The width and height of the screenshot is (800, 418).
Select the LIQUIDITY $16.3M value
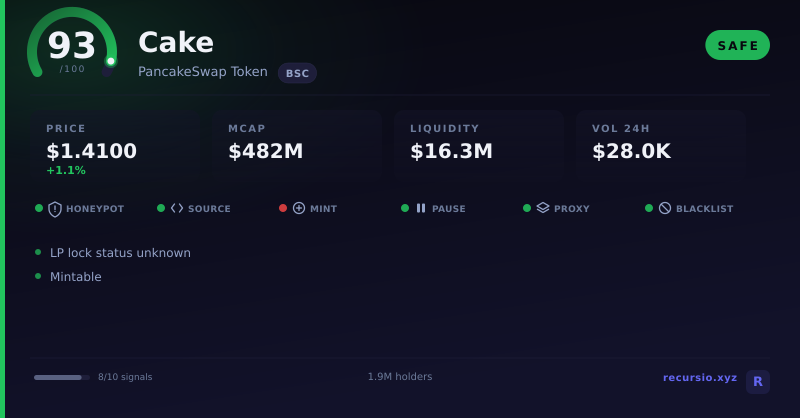pyautogui.click(x=451, y=151)
